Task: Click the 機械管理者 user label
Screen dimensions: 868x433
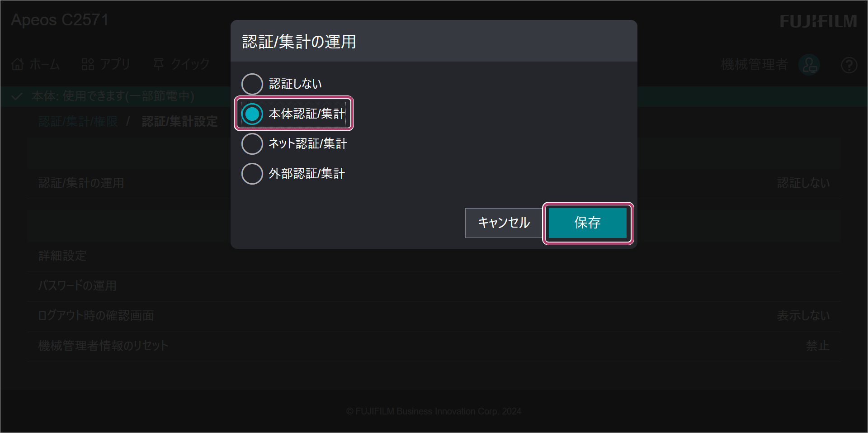Action: [755, 65]
